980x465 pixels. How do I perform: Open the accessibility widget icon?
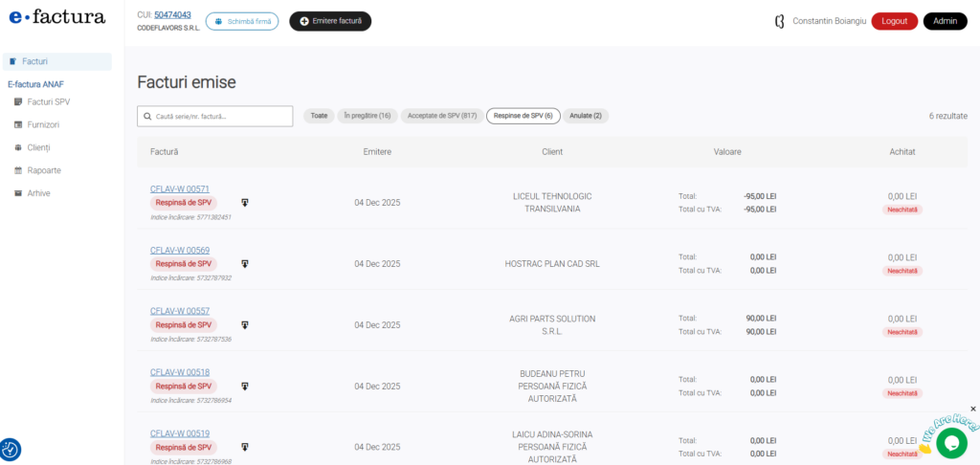11,449
